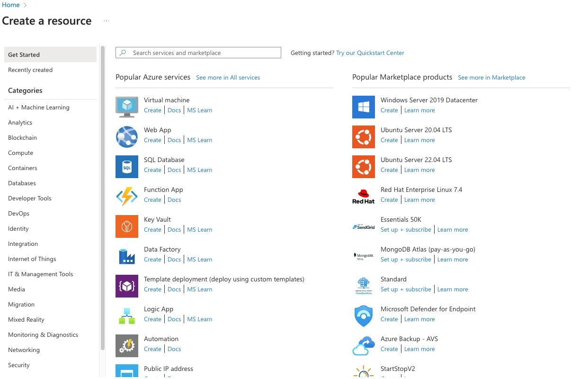Click the sidebar vertical scrollbar

click(103, 198)
